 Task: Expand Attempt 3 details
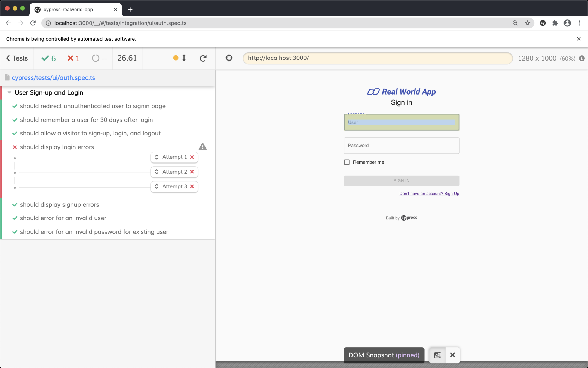tap(174, 186)
